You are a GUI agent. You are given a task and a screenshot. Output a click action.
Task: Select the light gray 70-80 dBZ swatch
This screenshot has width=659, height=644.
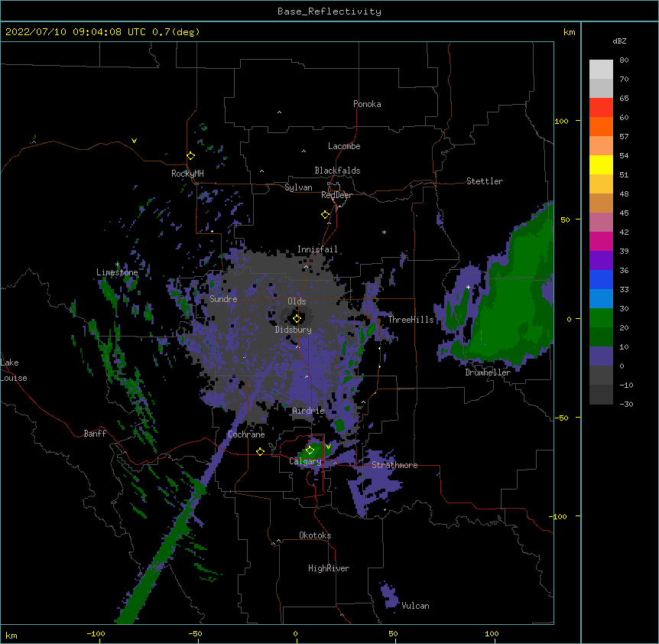[x=601, y=70]
